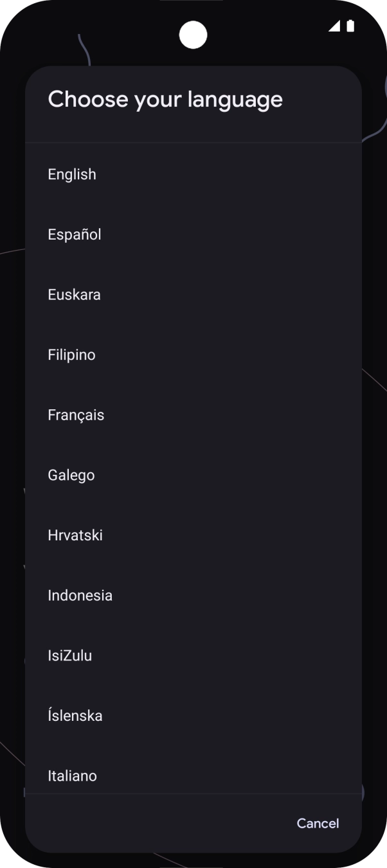
Task: Choose Français as your language
Action: point(76,415)
